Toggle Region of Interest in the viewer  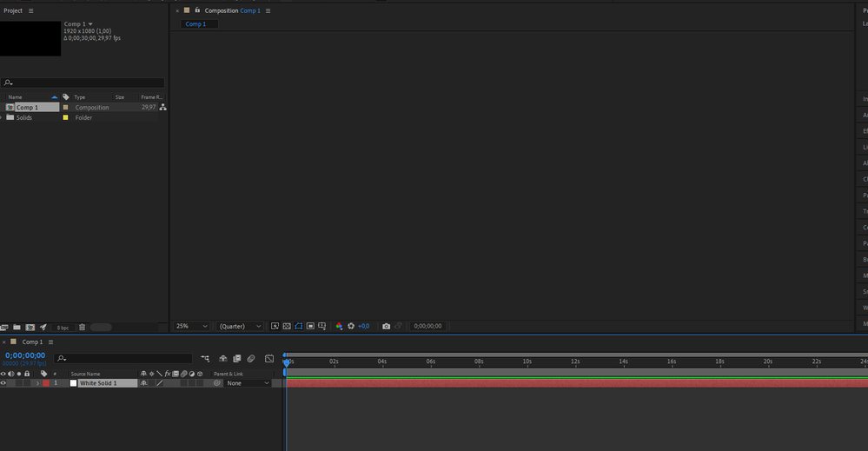310,326
